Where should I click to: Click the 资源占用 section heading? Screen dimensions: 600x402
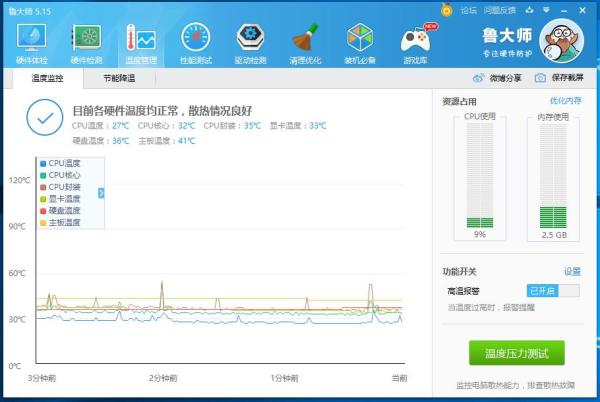click(460, 101)
